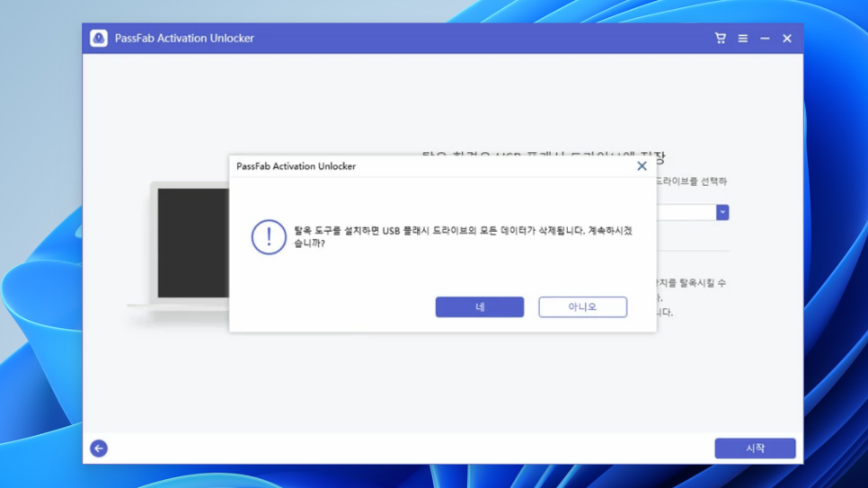868x488 pixels.
Task: Close the main PassFab window
Action: tap(787, 39)
